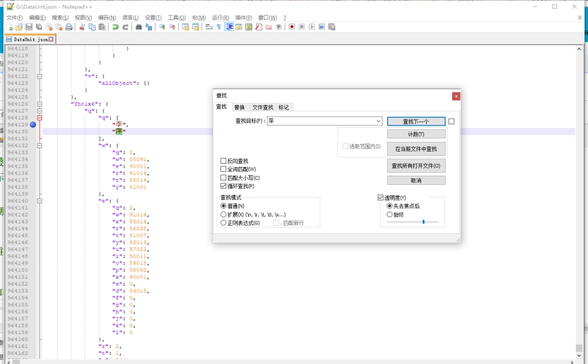Viewport: 588px width, 364px height.
Task: Uncheck 循环查找 checkbox
Action: pos(223,186)
